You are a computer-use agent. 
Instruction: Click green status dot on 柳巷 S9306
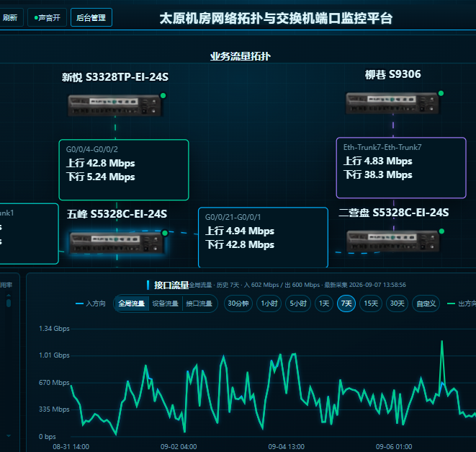point(441,93)
